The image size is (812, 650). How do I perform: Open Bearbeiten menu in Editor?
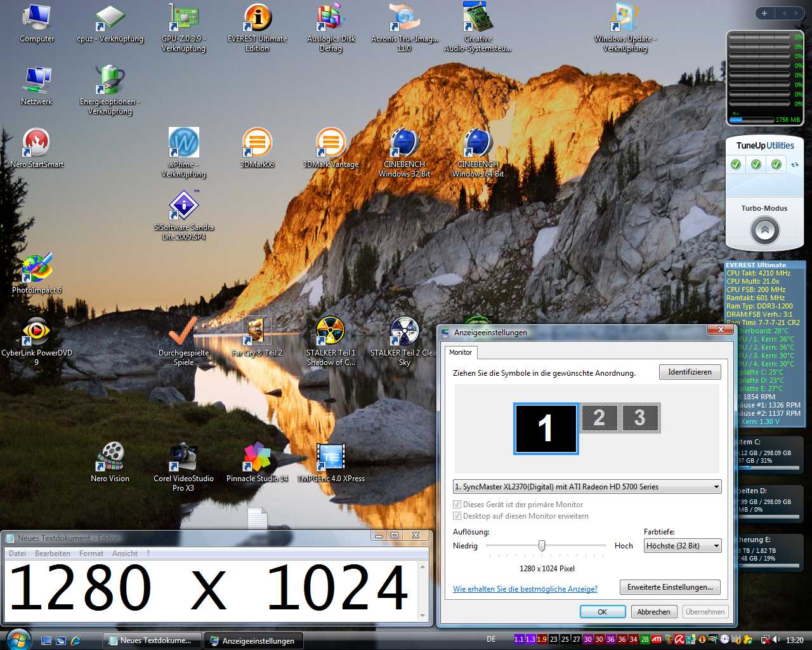pos(53,554)
